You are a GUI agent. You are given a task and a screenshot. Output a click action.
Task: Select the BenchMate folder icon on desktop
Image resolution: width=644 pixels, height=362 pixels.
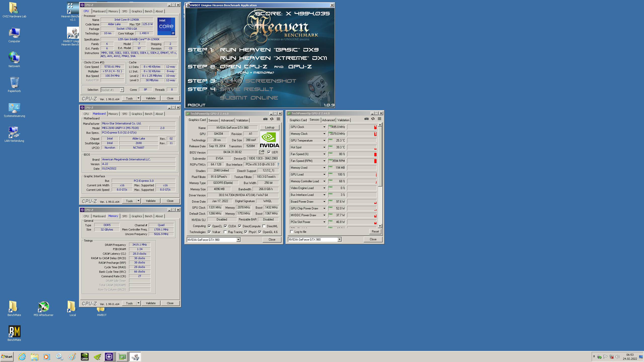coord(14,309)
